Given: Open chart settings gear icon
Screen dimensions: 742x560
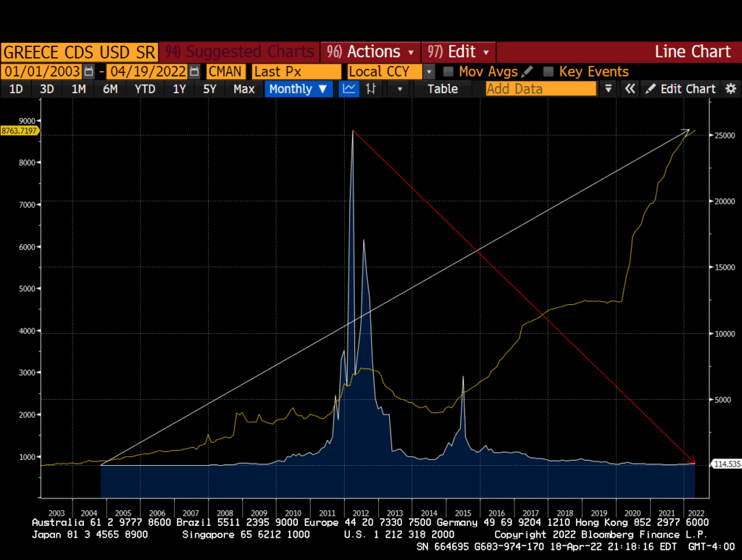Looking at the screenshot, I should tap(730, 89).
